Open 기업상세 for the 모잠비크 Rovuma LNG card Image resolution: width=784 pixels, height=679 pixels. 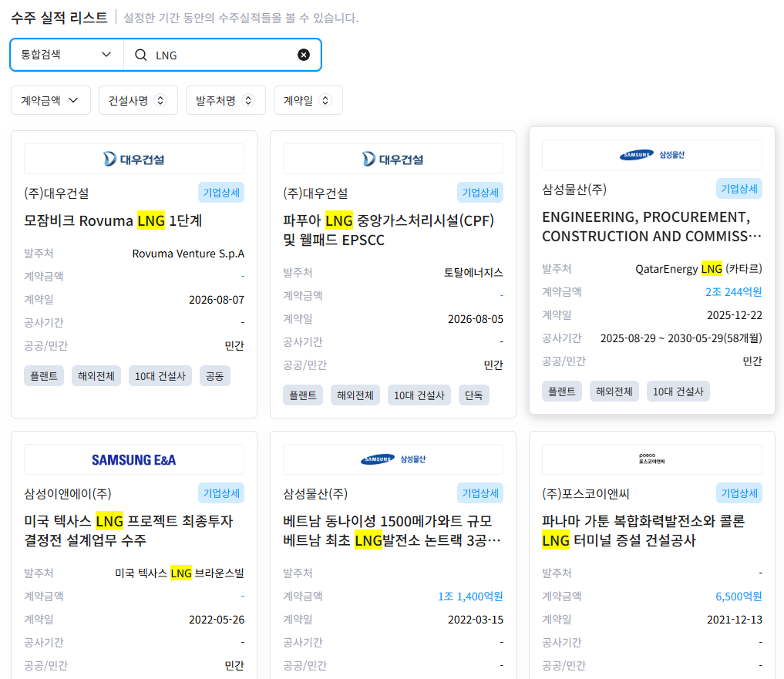pyautogui.click(x=221, y=193)
